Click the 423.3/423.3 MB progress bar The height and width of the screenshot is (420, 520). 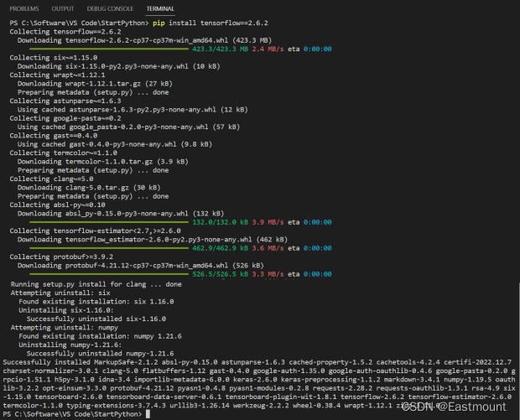tap(109, 49)
